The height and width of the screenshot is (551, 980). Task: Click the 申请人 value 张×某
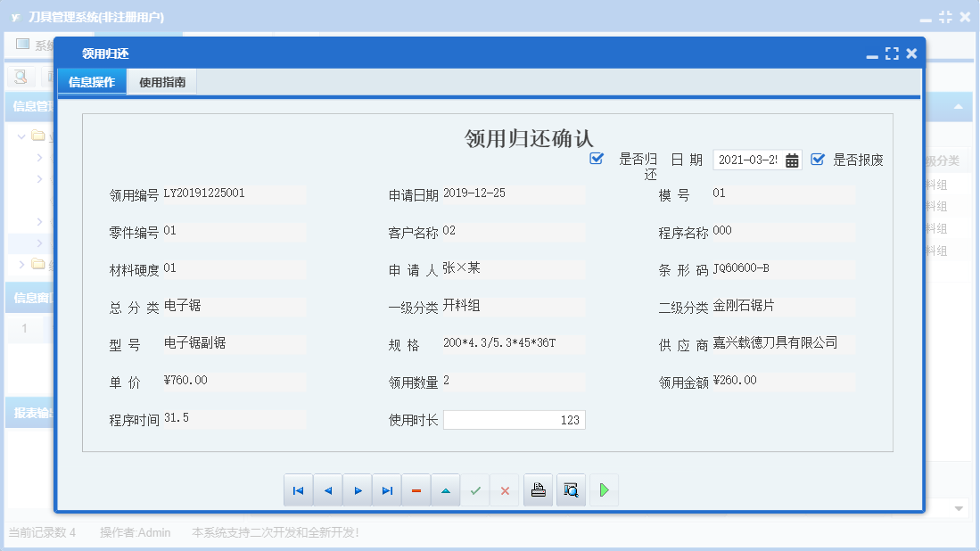461,268
